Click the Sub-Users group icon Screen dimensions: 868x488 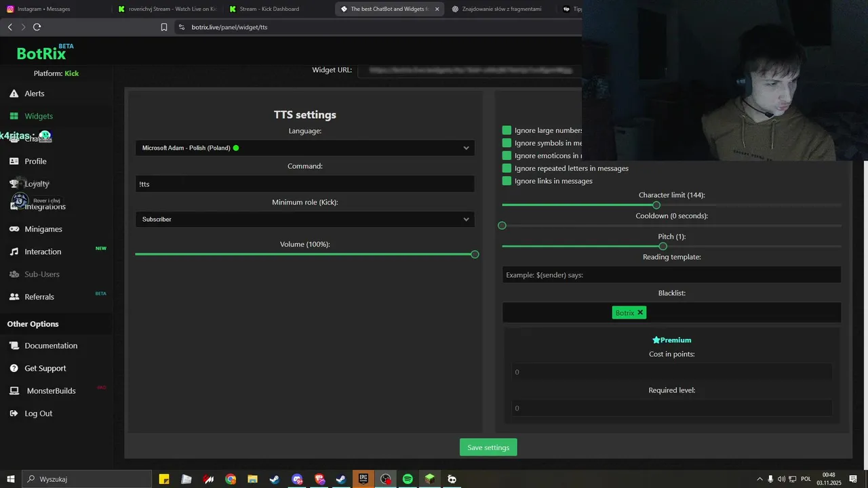[14, 274]
